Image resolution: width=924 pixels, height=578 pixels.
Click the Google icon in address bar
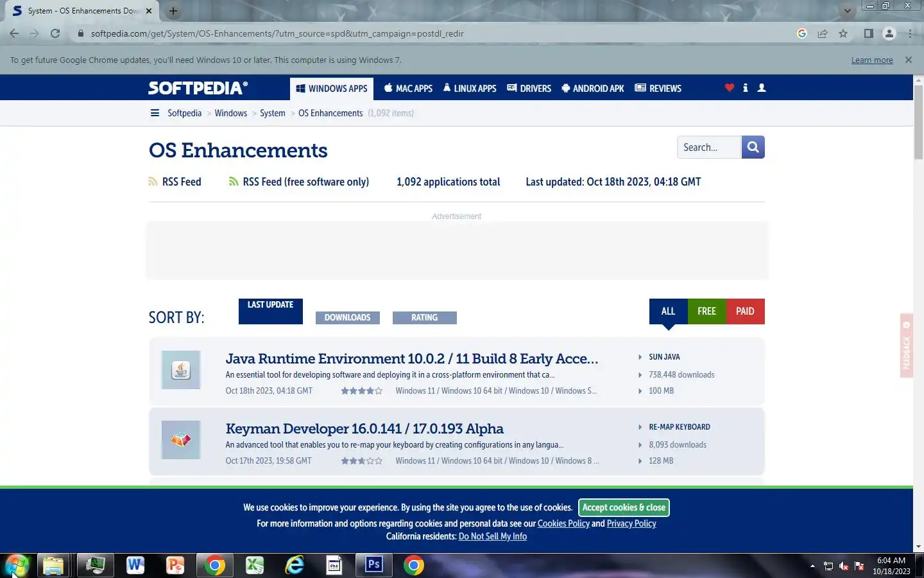(802, 33)
